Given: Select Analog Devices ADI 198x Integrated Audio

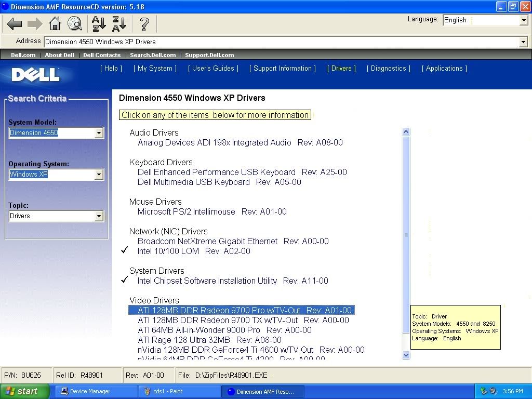Looking at the screenshot, I should (x=240, y=142).
